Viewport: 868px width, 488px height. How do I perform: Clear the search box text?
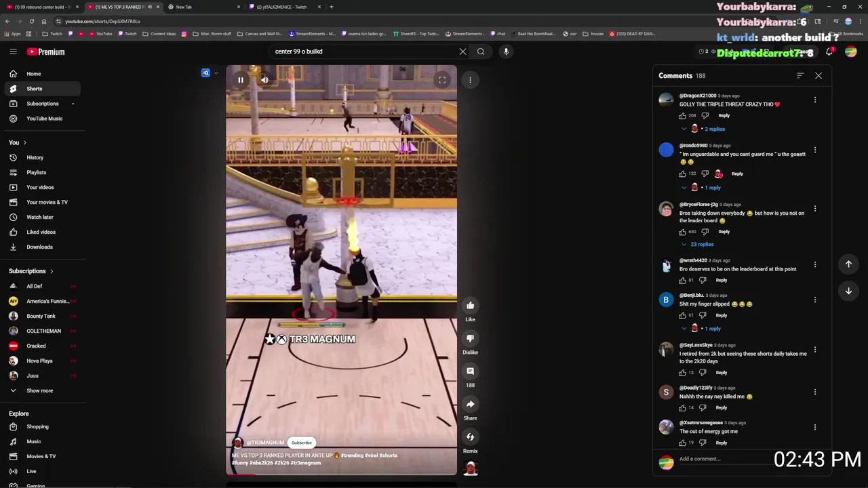click(x=462, y=52)
